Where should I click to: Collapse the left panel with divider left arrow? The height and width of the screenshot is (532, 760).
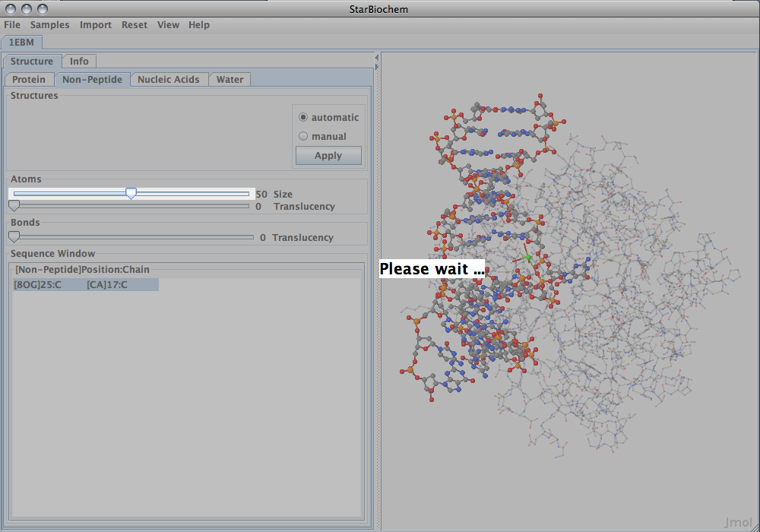click(377, 57)
